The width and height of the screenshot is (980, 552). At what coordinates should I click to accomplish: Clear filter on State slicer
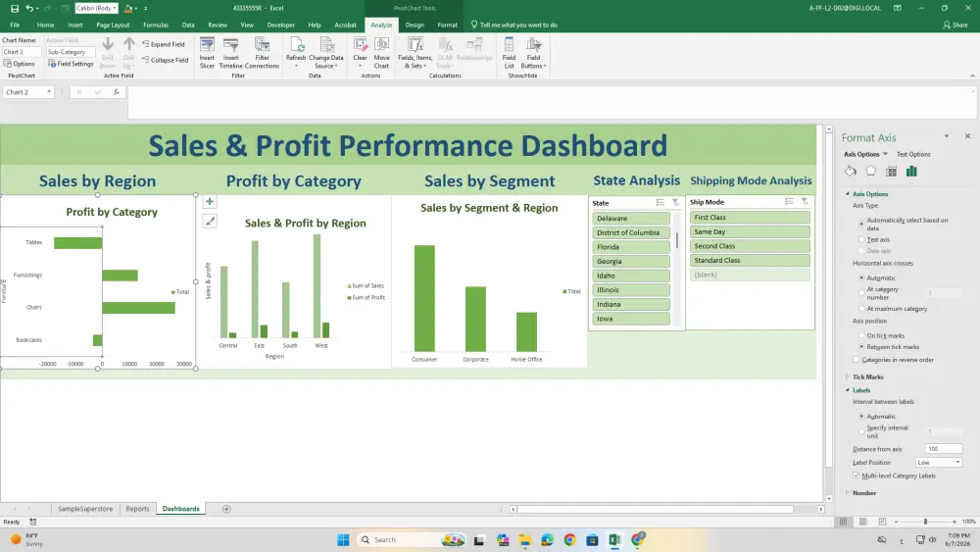[x=675, y=203]
